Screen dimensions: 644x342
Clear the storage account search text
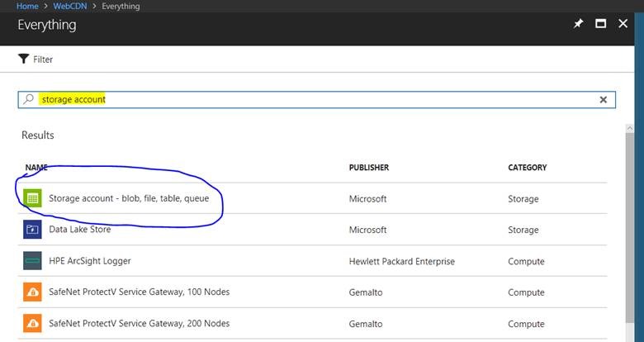click(604, 99)
